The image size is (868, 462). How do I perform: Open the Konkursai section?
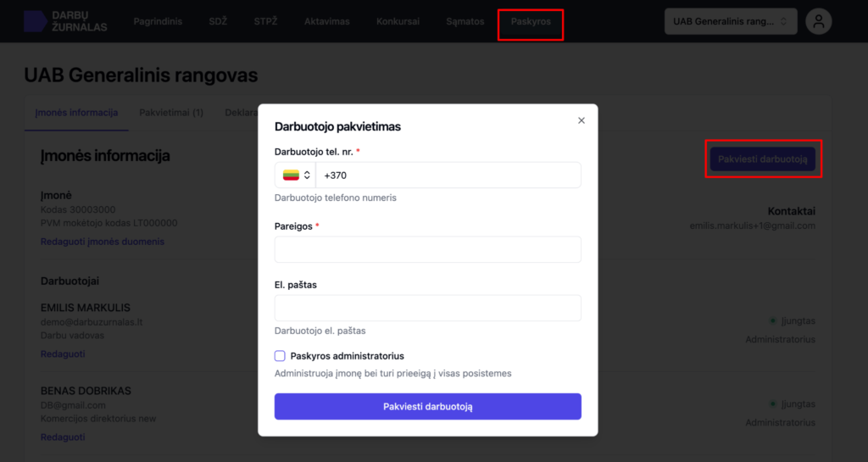click(x=398, y=22)
